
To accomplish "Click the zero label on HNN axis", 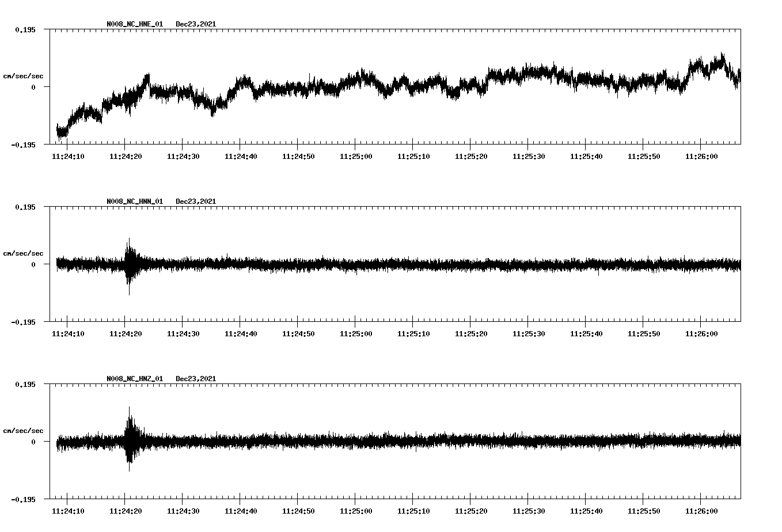I will 33,264.
